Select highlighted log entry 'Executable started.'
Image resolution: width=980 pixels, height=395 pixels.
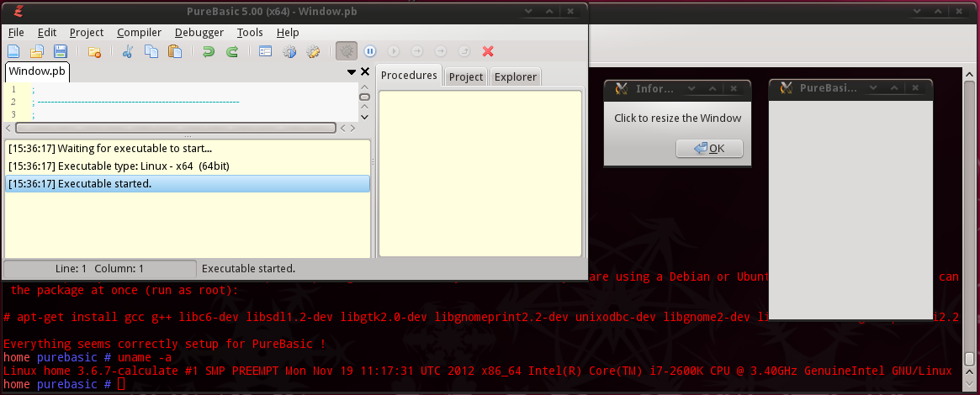click(x=187, y=183)
